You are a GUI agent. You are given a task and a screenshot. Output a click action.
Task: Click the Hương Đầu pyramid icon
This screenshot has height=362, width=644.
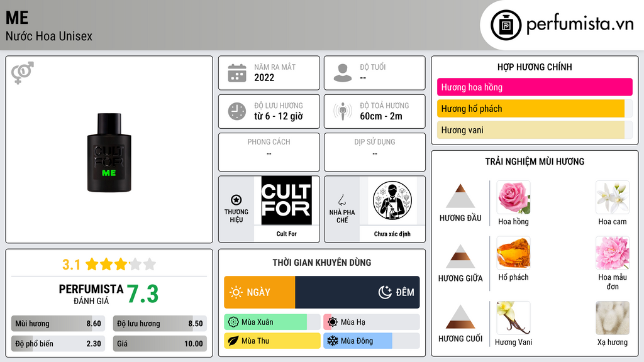(x=460, y=196)
